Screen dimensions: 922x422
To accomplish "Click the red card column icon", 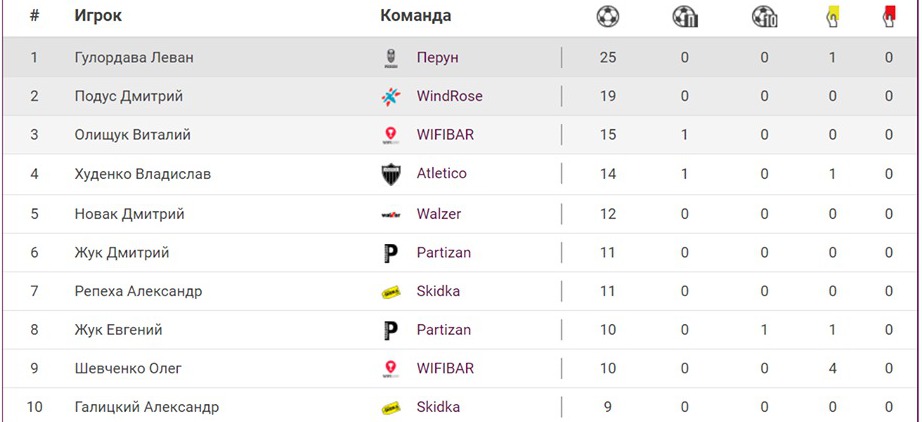I will point(888,16).
